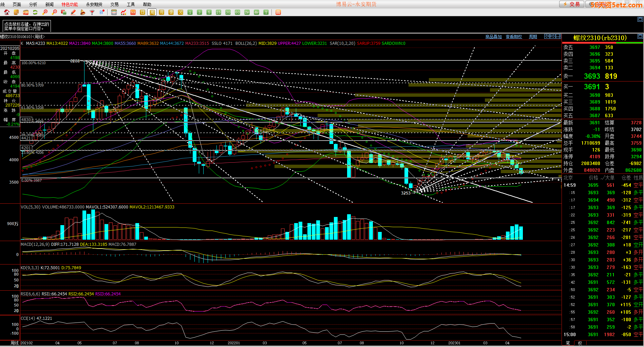644x347 pixels.
Task: Select the red pencil drawing tool
Action: coord(73,12)
